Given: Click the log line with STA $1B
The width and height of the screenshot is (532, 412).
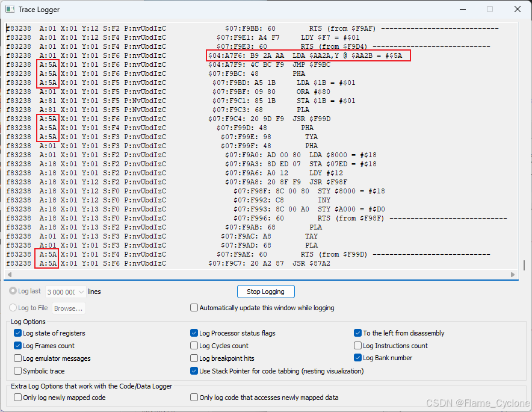Looking at the screenshot, I should click(x=181, y=101).
